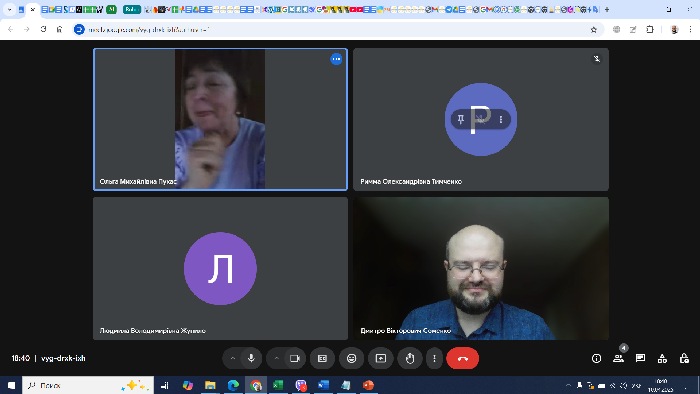Open the activities panel
The width and height of the screenshot is (700, 394).
(x=662, y=358)
